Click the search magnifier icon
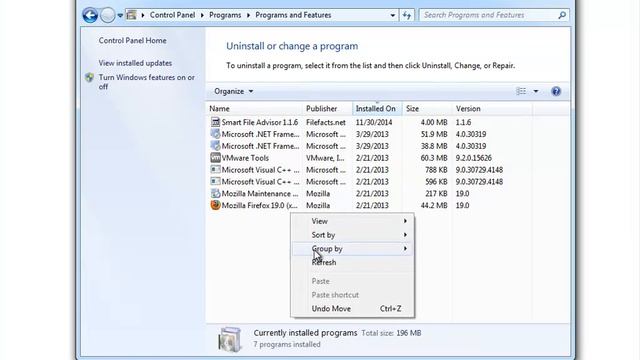This screenshot has width=640, height=360. (x=562, y=15)
